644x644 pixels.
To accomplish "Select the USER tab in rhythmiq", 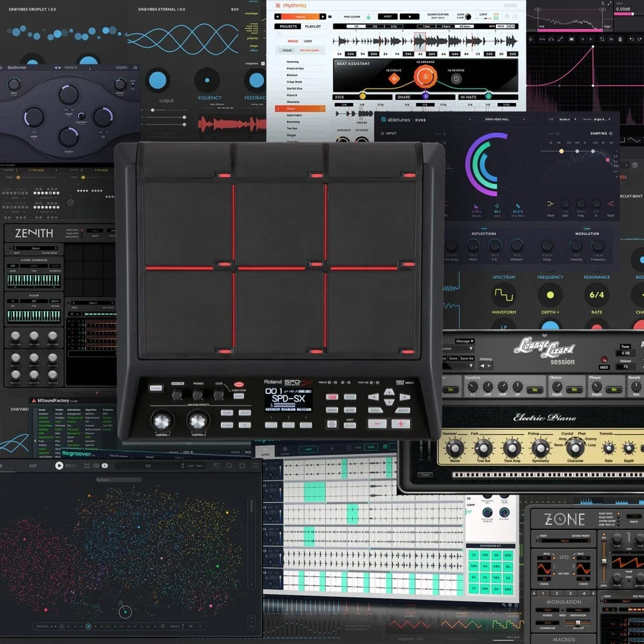I will (308, 41).
